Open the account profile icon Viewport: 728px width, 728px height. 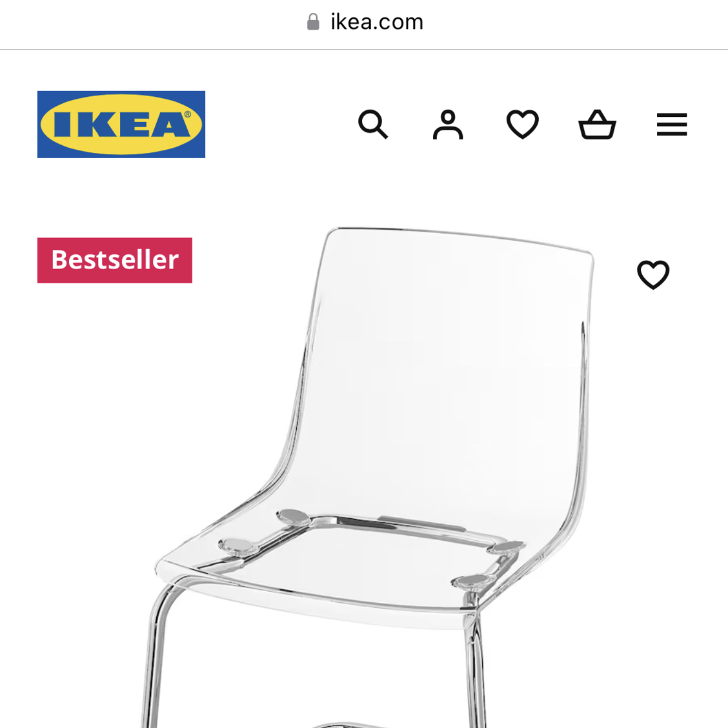click(x=447, y=125)
